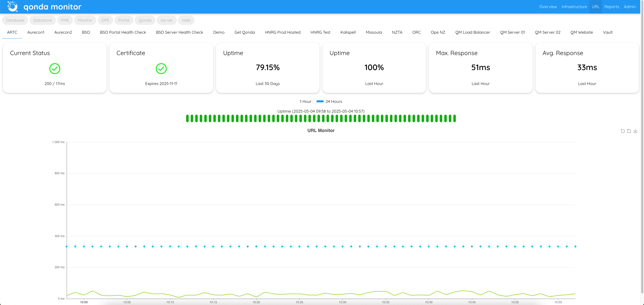Click the zoom reset icon above the chart
This screenshot has width=644, height=305.
(x=629, y=131)
